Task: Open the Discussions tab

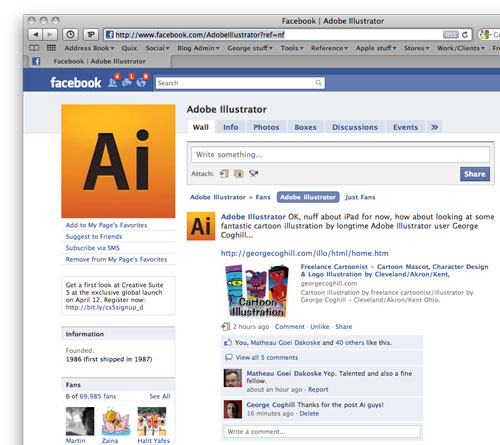Action: coord(355,127)
